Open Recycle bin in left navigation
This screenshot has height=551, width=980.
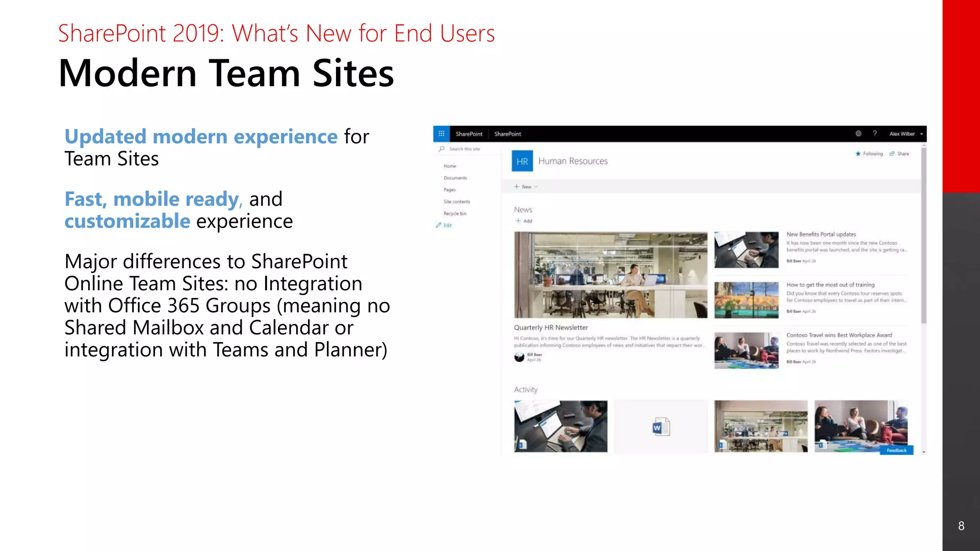[455, 214]
